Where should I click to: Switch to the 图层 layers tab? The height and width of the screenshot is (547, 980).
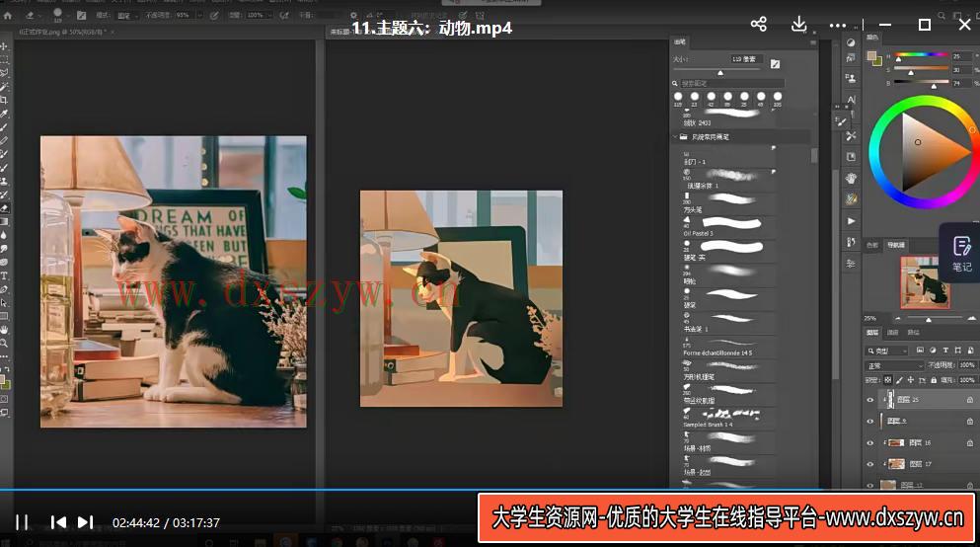[x=872, y=332]
